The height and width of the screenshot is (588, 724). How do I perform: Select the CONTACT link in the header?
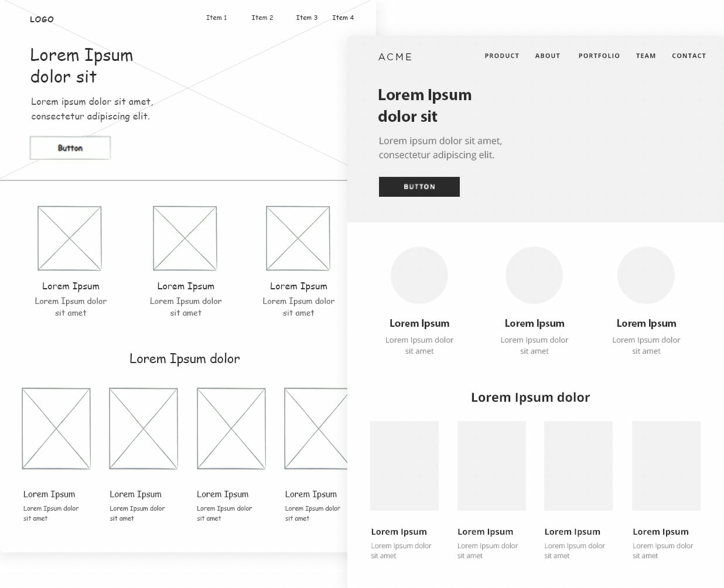[x=689, y=56]
